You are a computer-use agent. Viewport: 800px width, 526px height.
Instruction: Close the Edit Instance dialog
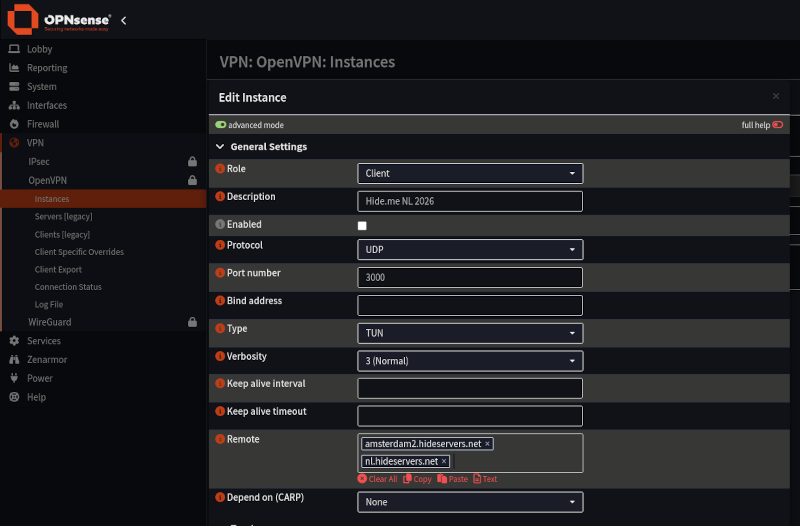[776, 96]
